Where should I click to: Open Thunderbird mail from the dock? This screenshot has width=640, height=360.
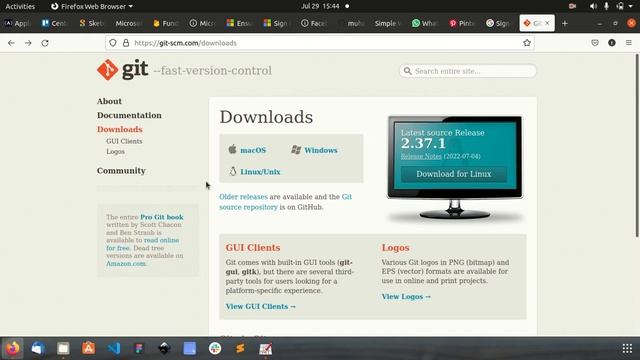coord(38,348)
